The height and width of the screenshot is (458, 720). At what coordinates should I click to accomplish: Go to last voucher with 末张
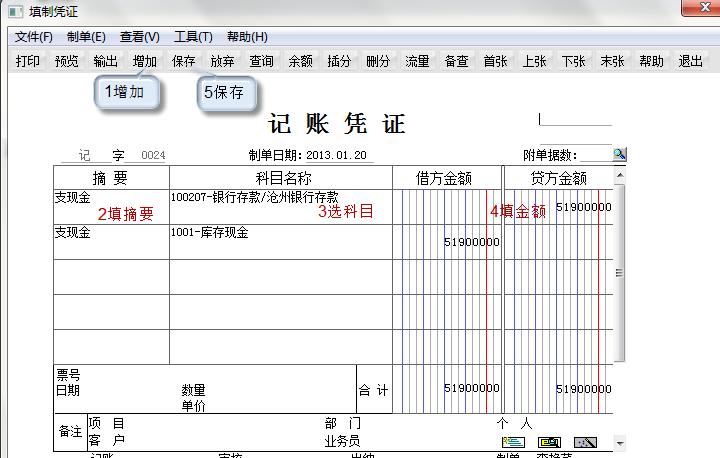tap(613, 61)
